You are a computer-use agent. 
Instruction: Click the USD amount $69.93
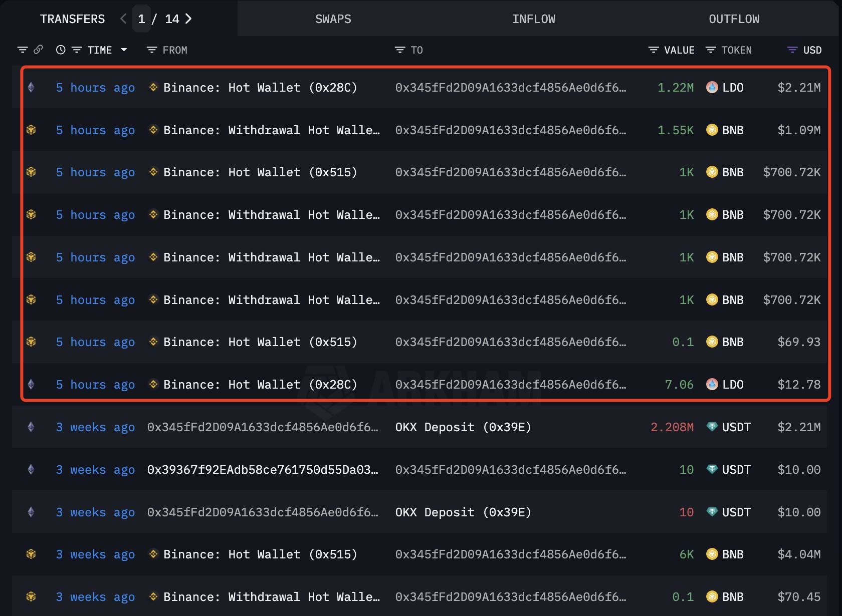[799, 342]
